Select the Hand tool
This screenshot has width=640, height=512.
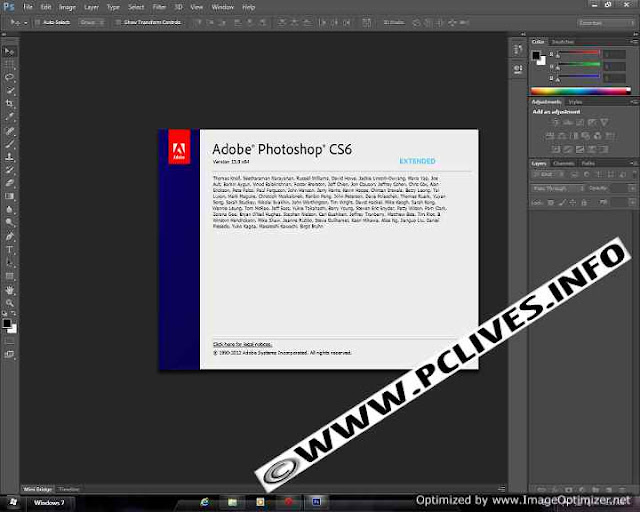(9, 290)
